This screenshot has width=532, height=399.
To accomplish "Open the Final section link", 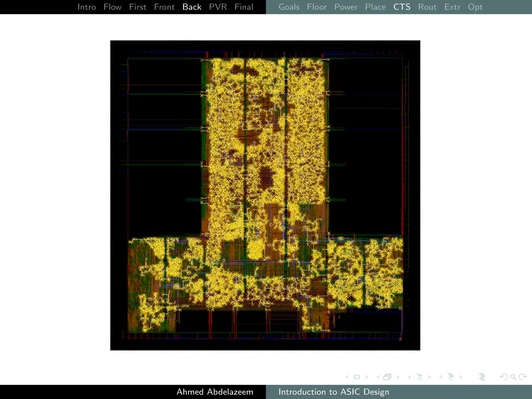I will 244,7.
